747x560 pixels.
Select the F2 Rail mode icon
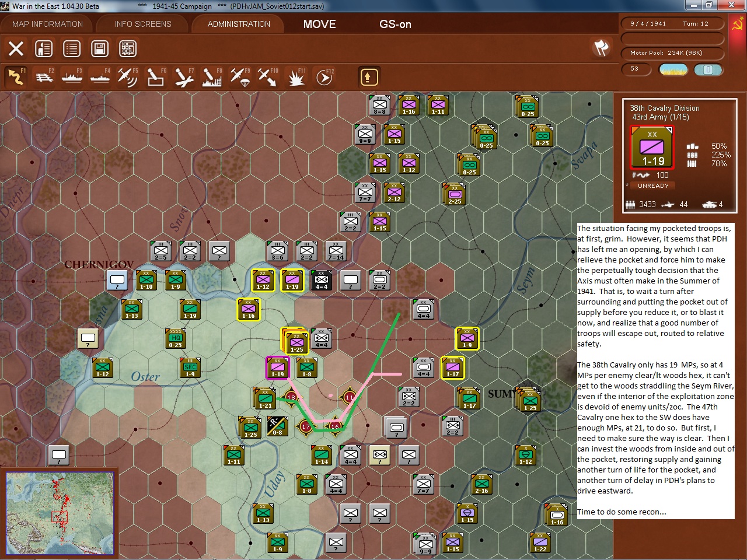coord(44,76)
